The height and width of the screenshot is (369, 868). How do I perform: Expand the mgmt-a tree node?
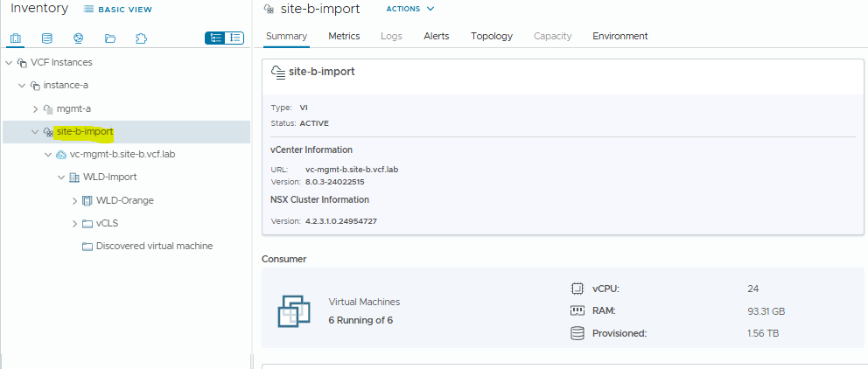click(x=35, y=108)
